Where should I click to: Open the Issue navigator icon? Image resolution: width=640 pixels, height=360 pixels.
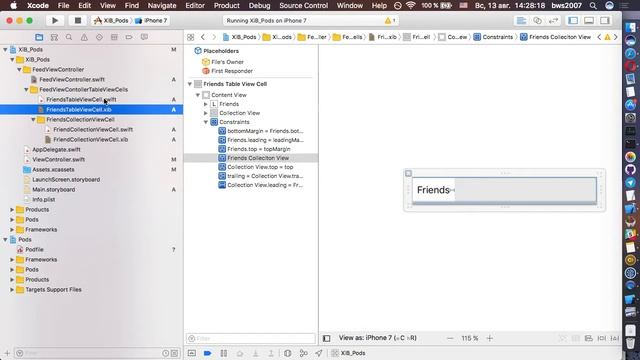(84, 37)
